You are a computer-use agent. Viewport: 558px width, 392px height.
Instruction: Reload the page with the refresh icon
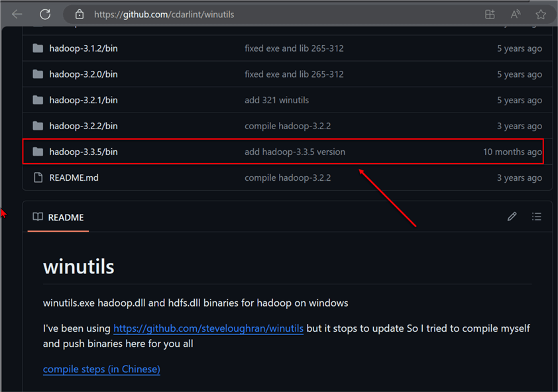[x=45, y=14]
